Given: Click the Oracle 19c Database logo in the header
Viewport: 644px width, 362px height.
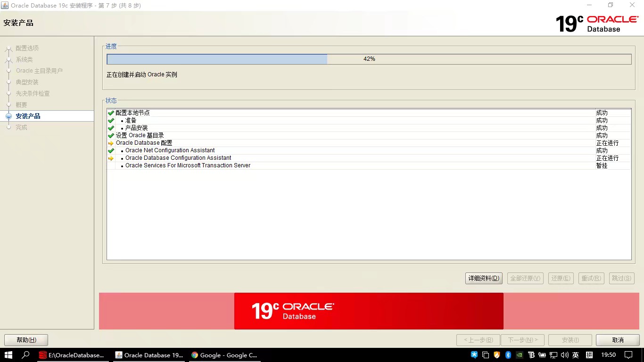Looking at the screenshot, I should point(594,23).
